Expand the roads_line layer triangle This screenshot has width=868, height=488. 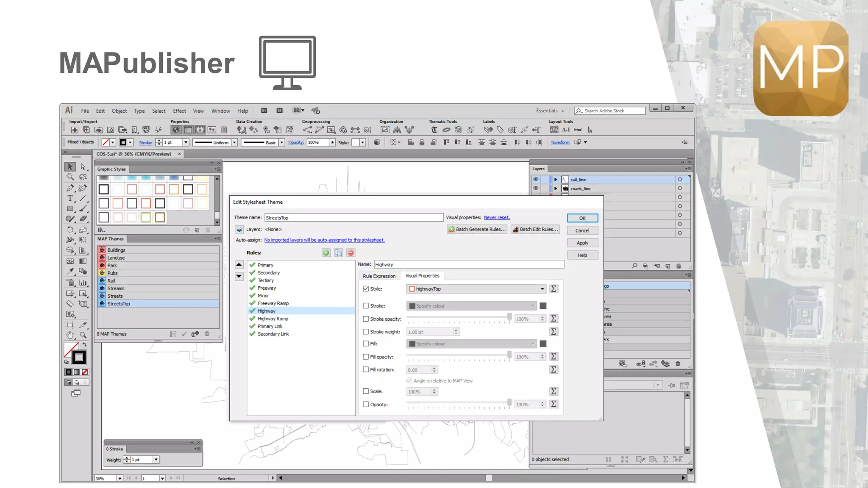coord(556,189)
